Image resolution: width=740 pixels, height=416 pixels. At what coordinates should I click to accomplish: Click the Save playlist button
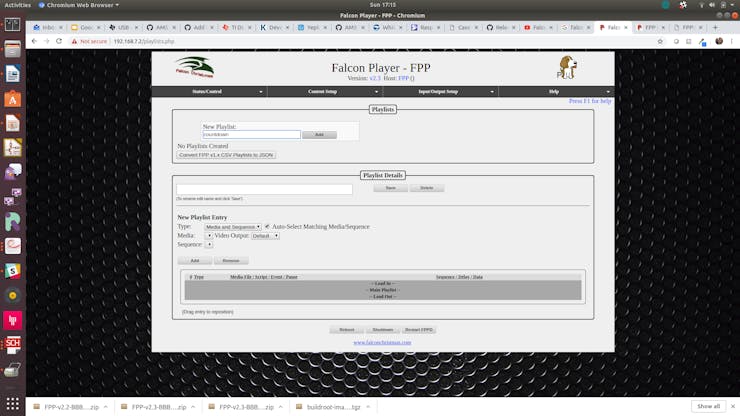(390, 188)
